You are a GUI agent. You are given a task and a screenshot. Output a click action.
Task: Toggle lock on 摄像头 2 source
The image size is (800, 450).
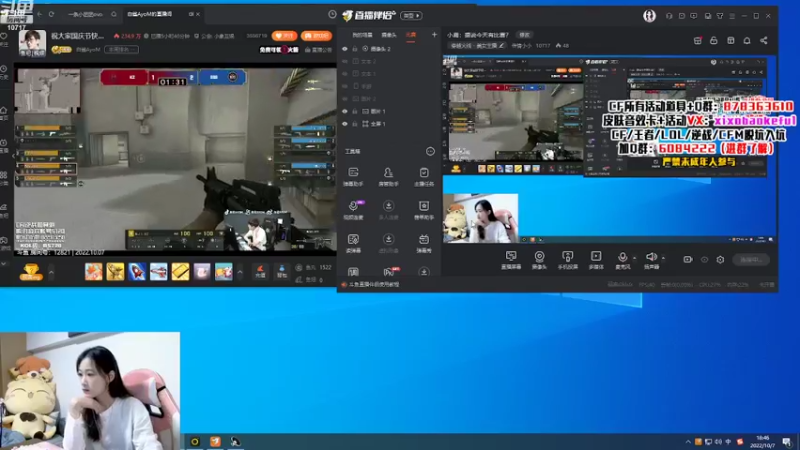point(355,49)
